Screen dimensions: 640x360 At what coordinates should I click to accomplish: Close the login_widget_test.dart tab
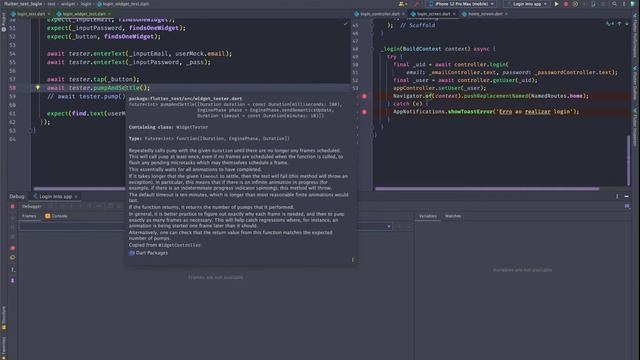point(109,14)
